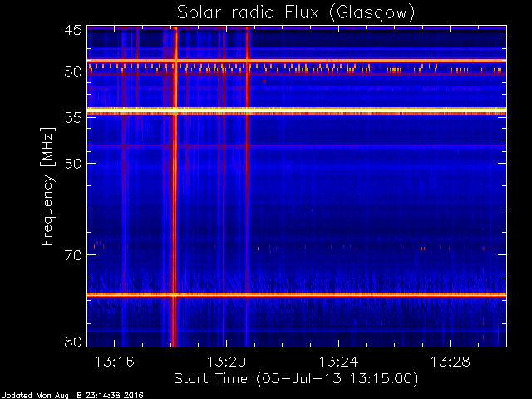Click the "Updated Mon Aug 8 23:14:38 2016" timestamp
The width and height of the screenshot is (532, 399).
coord(72,396)
